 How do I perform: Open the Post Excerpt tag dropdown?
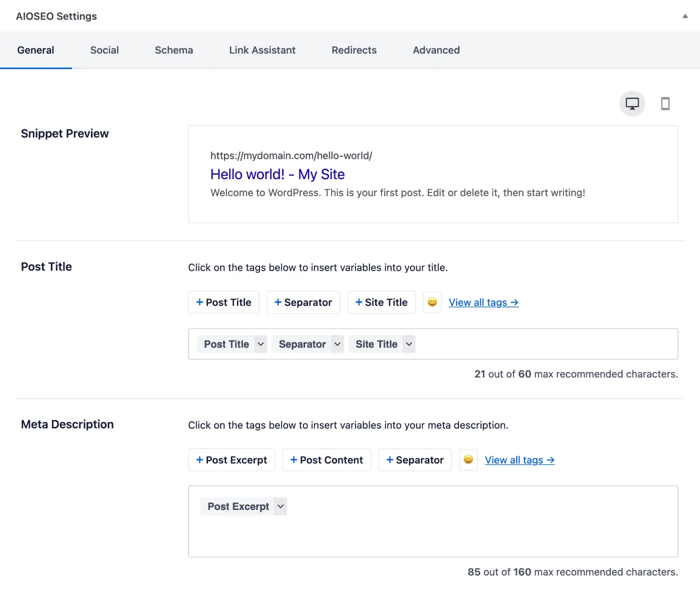tap(280, 506)
